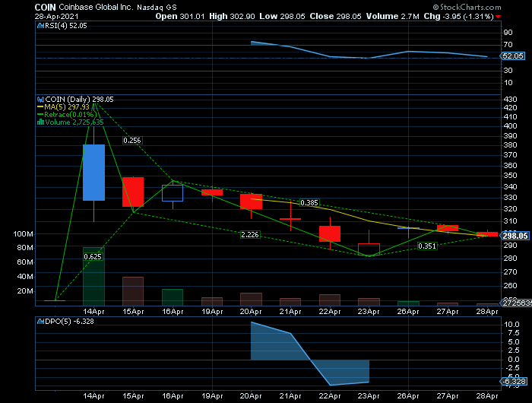Click the RSI 70 level label
Image resolution: width=532 pixels, height=403 pixels.
(508, 45)
